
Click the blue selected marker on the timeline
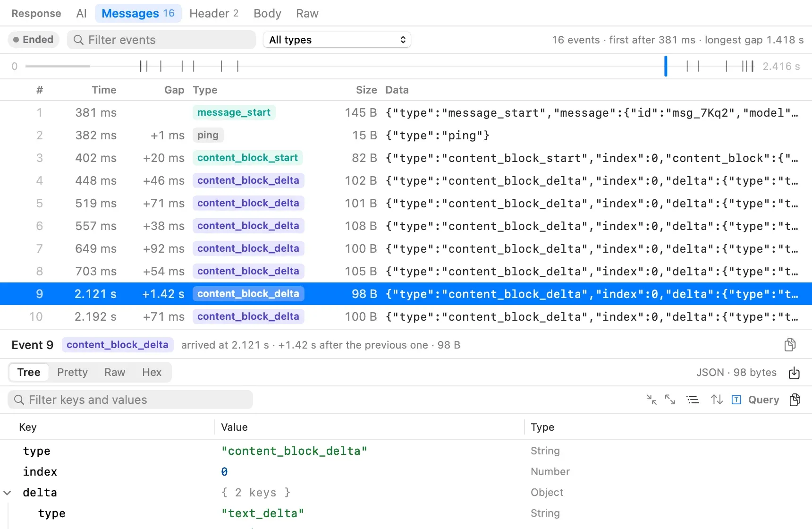point(666,66)
